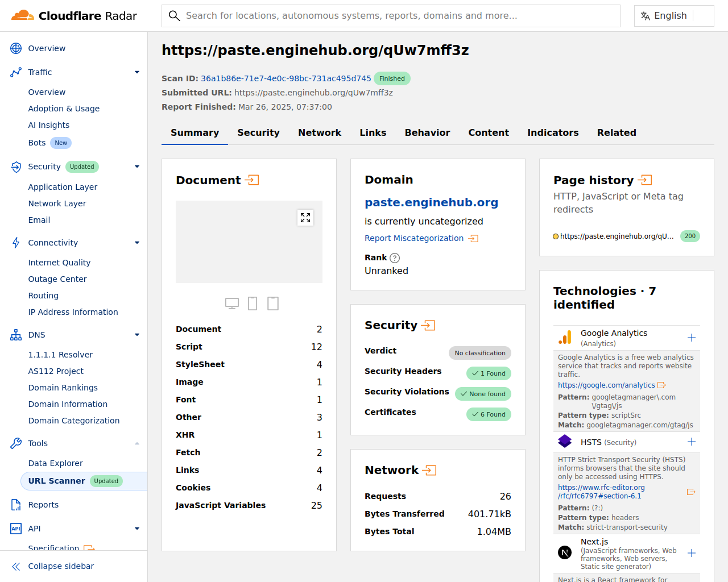Image resolution: width=728 pixels, height=582 pixels.
Task: Open Network section via arrow icon
Action: [430, 471]
